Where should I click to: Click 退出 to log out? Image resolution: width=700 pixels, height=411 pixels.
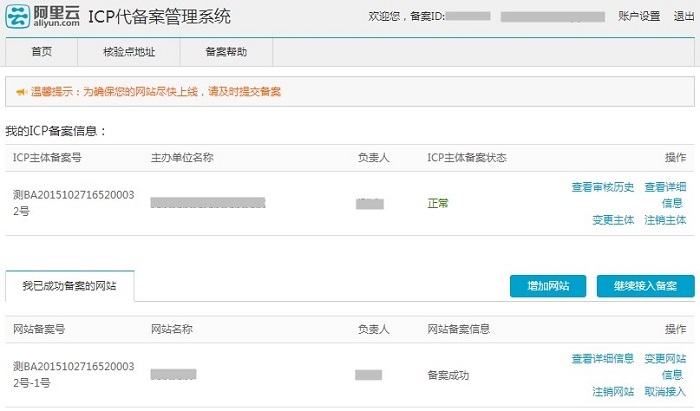click(683, 17)
